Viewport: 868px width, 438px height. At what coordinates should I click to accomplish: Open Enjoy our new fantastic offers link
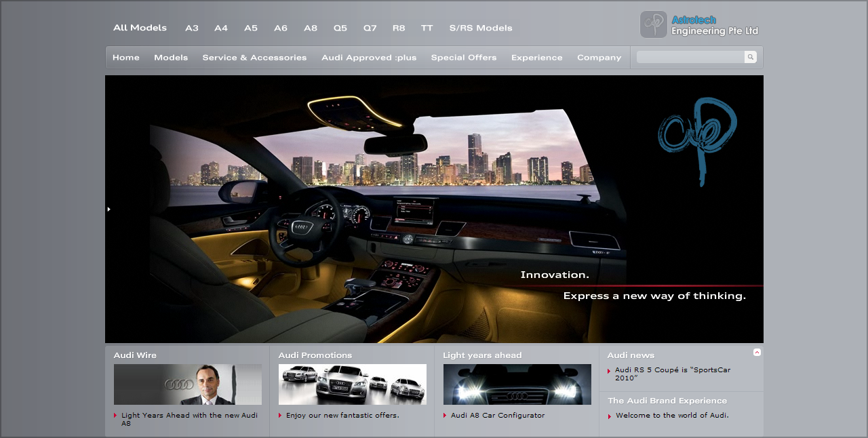[342, 415]
